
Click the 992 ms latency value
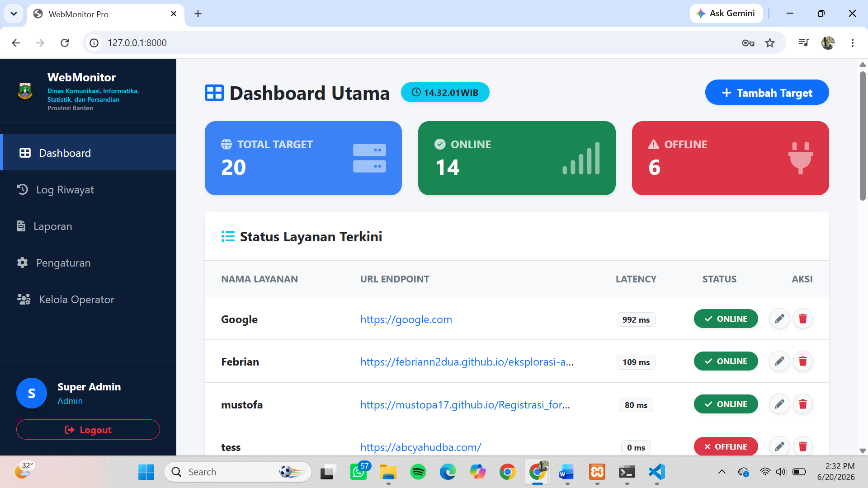tap(636, 320)
